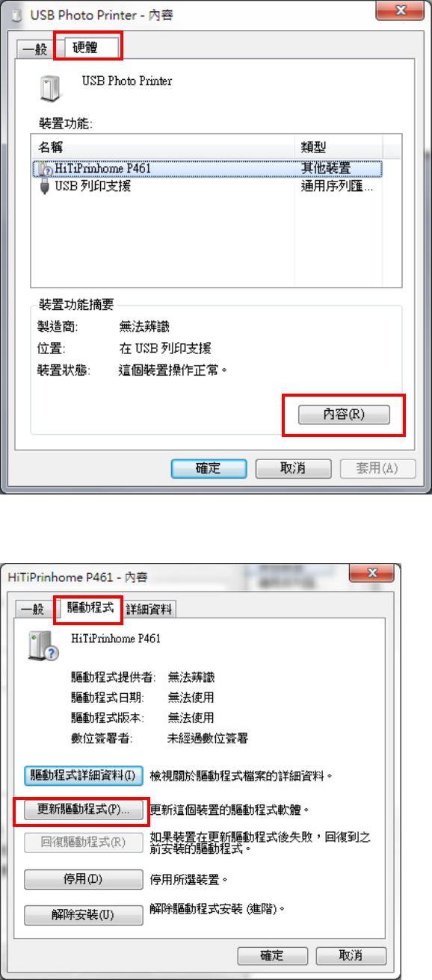Close the USB Photo Printer properties window
Screen dimensions: 432x980
(401, 11)
